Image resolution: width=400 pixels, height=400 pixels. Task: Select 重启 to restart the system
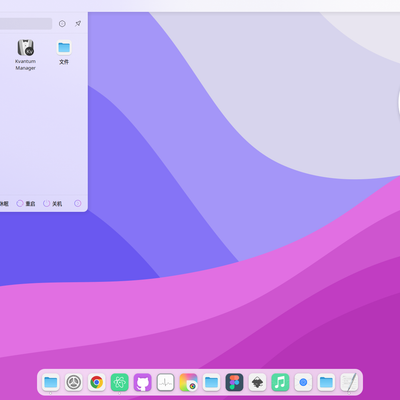(26, 203)
